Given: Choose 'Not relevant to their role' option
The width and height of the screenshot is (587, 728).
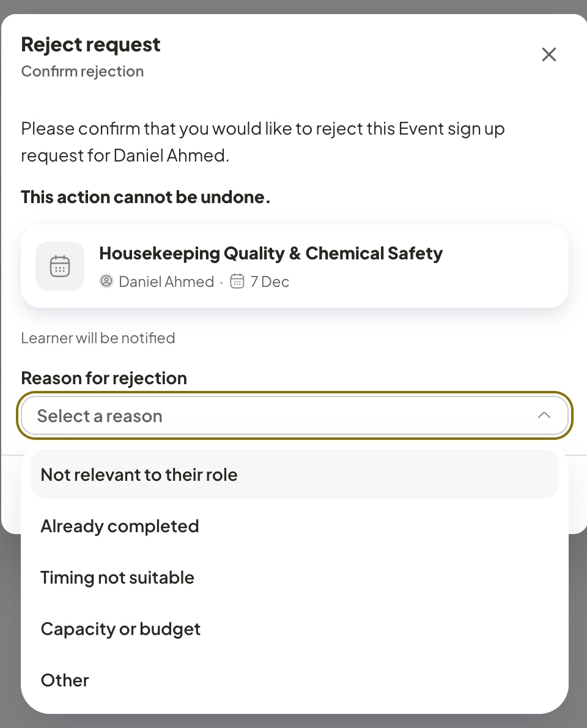Looking at the screenshot, I should pos(295,475).
